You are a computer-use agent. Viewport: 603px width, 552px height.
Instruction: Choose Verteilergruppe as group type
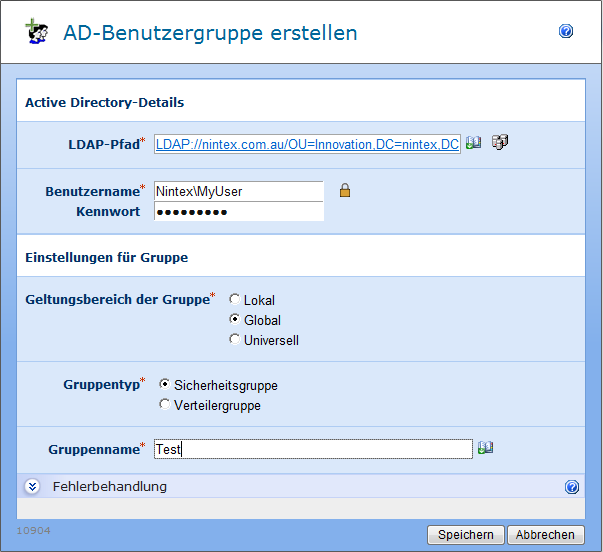click(x=165, y=405)
